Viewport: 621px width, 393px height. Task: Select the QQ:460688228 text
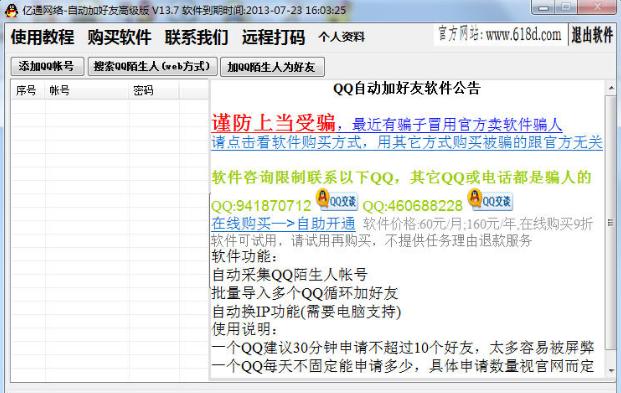tap(412, 206)
